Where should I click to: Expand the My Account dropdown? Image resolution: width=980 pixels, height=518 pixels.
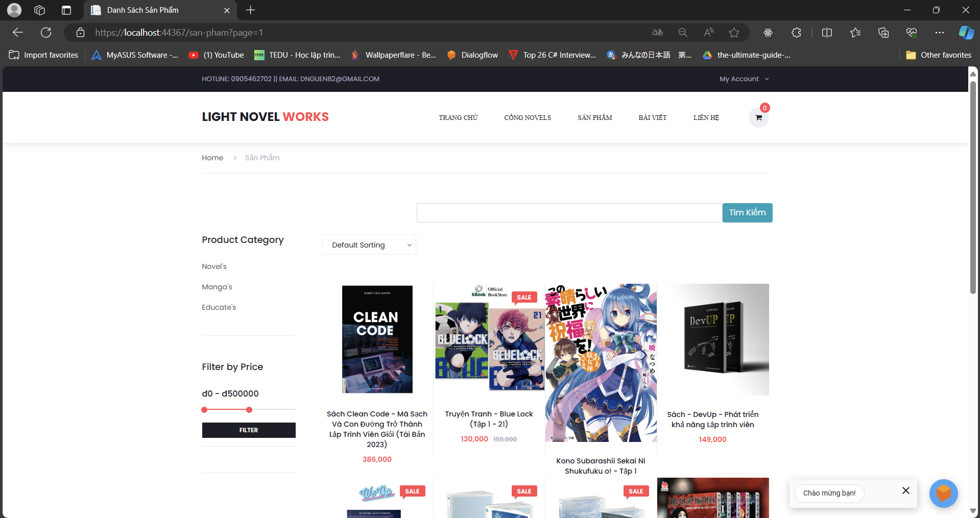pos(744,79)
